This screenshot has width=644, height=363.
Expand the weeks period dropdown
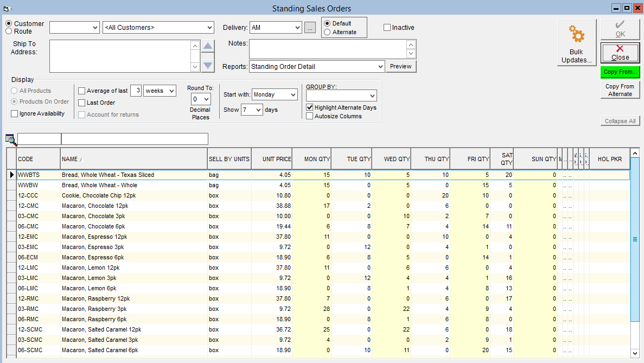tap(171, 91)
